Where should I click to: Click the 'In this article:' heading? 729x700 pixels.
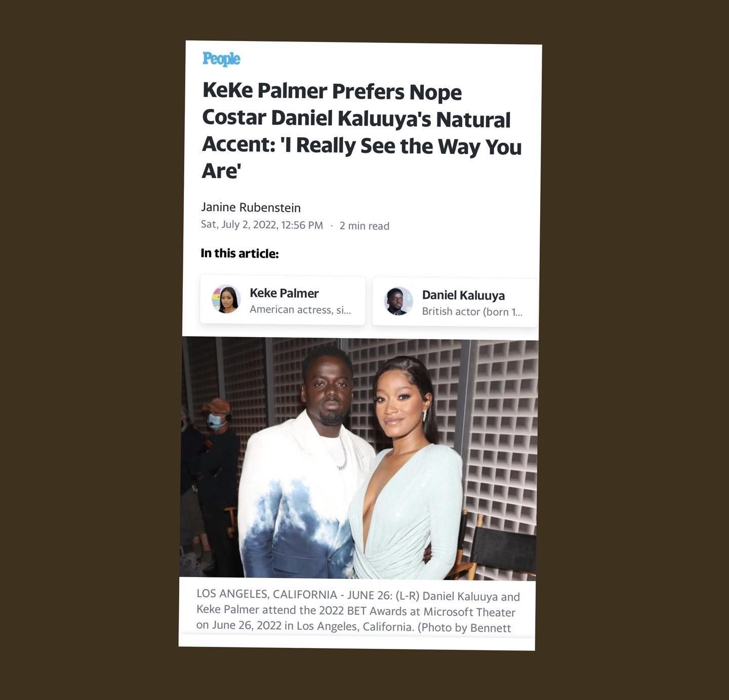click(x=239, y=253)
